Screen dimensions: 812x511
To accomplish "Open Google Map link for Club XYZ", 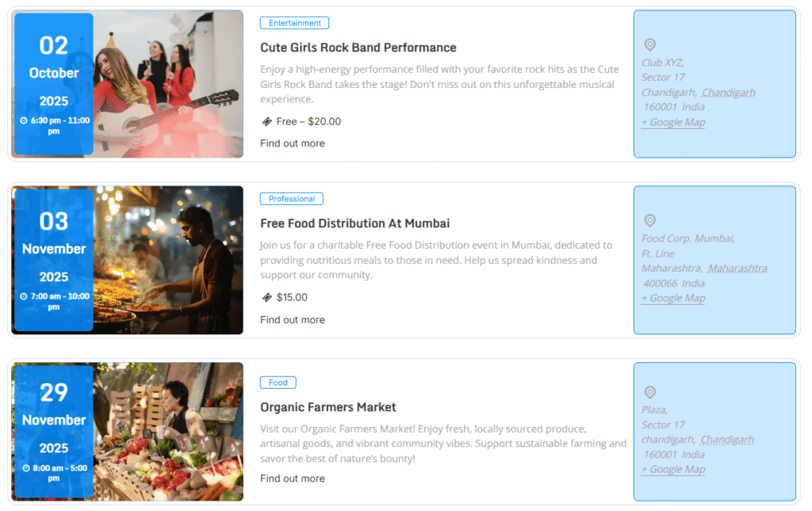I will 673,122.
